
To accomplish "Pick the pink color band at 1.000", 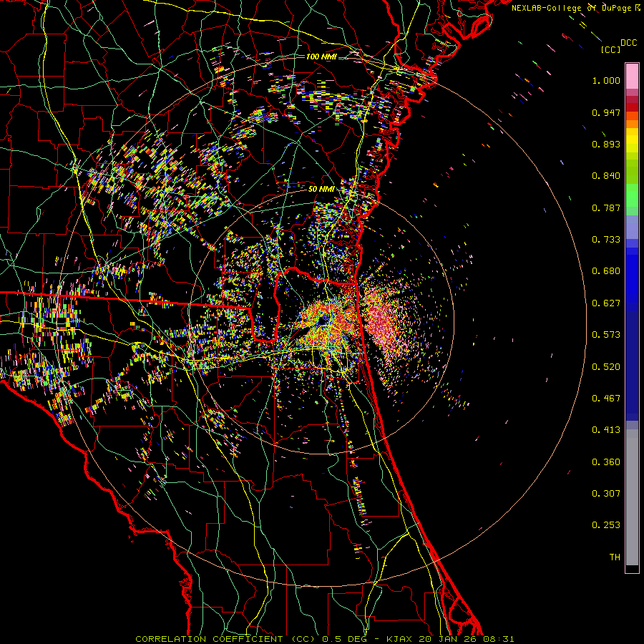I will (632, 77).
